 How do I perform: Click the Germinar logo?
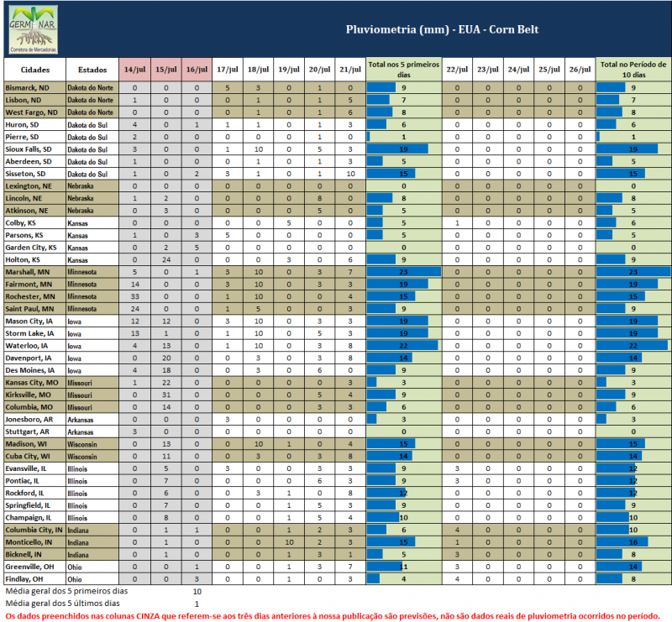34,30
